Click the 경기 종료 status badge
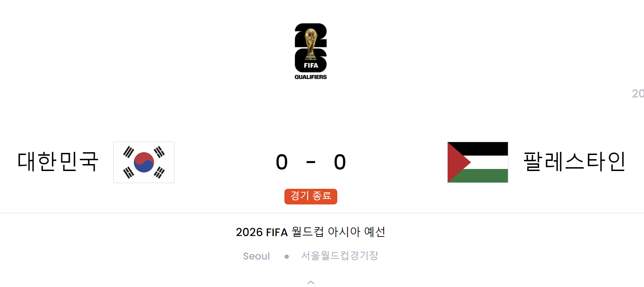Image resolution: width=644 pixels, height=287 pixels. tap(311, 196)
